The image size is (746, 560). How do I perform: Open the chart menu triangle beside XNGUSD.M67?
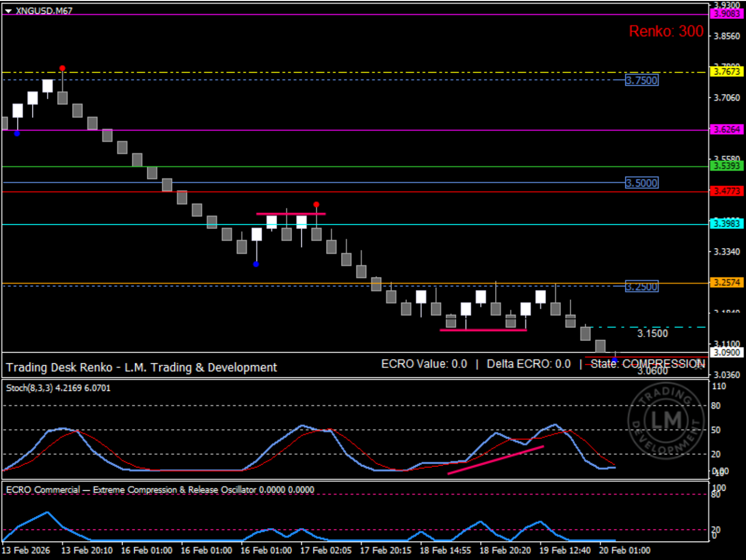[8, 11]
